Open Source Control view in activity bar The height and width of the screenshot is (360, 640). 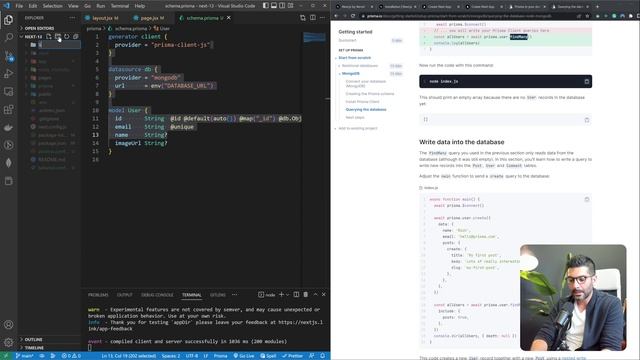[9, 56]
